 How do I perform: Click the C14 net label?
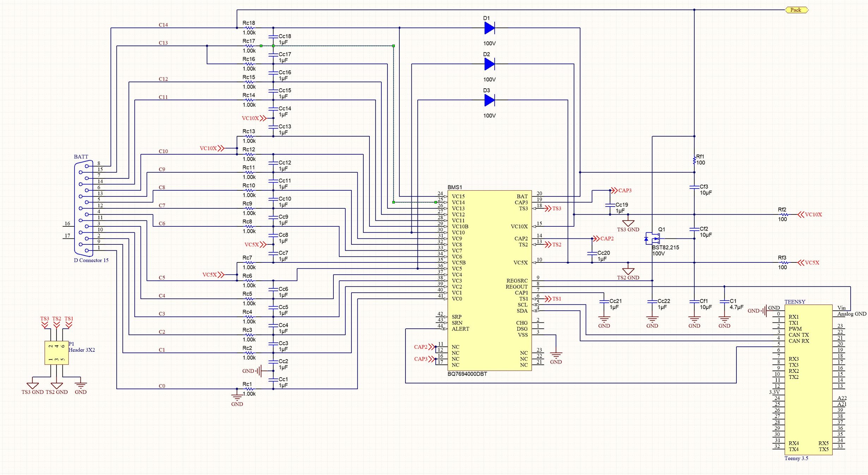coord(163,25)
